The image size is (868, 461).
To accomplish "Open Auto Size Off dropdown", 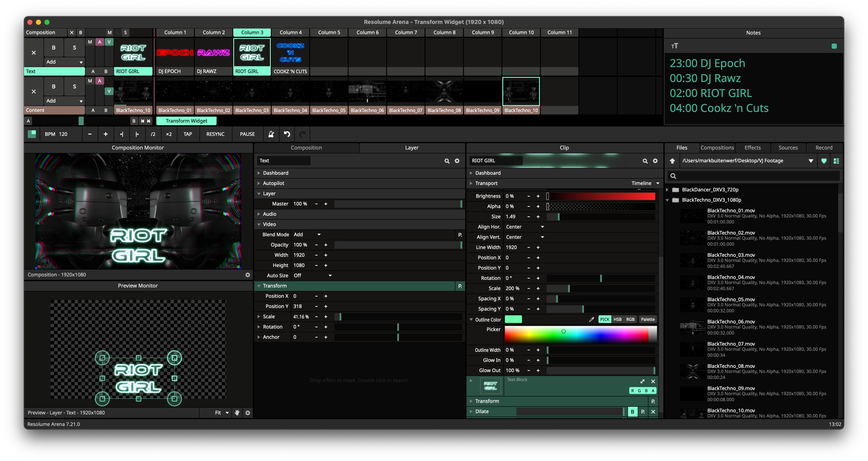I will [313, 276].
